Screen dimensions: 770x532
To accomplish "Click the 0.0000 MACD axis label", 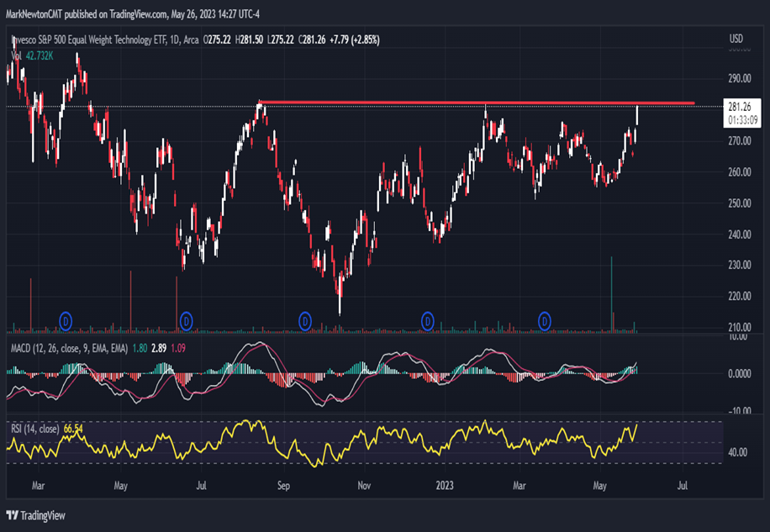I will click(x=740, y=374).
